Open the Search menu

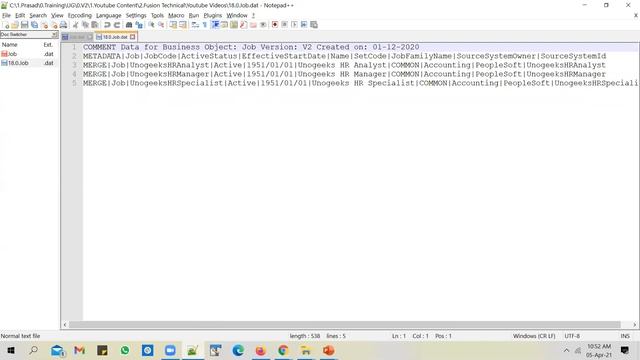tap(38, 15)
